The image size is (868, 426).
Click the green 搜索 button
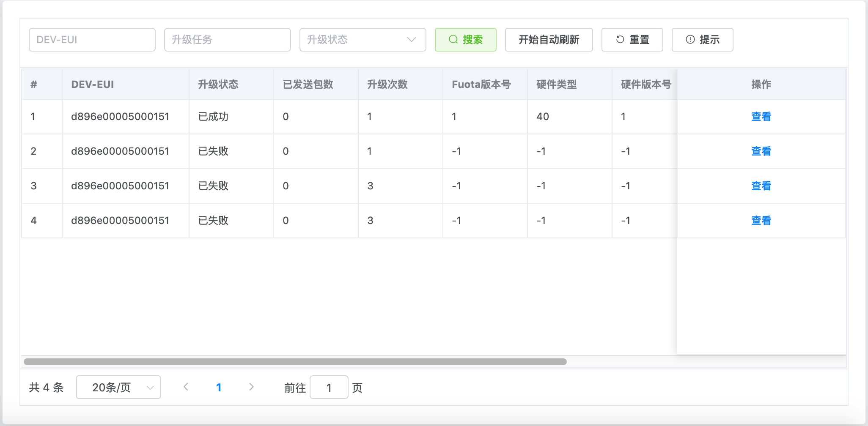pyautogui.click(x=466, y=40)
